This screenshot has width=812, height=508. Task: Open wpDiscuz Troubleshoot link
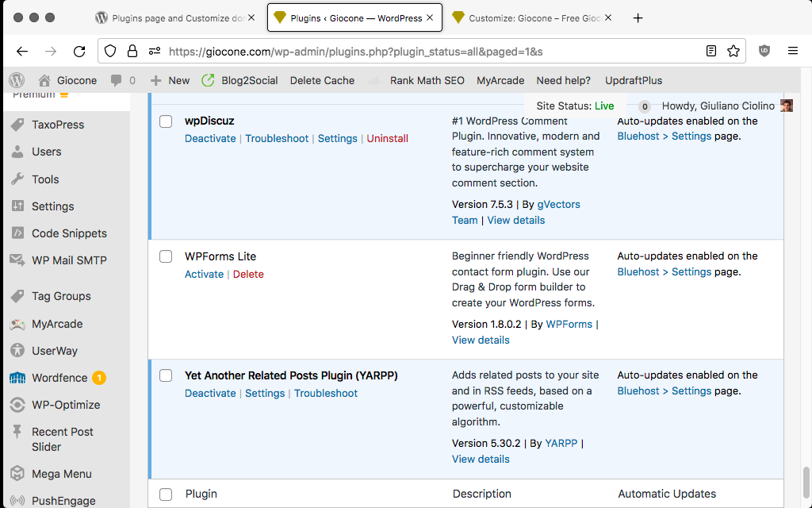(x=277, y=138)
